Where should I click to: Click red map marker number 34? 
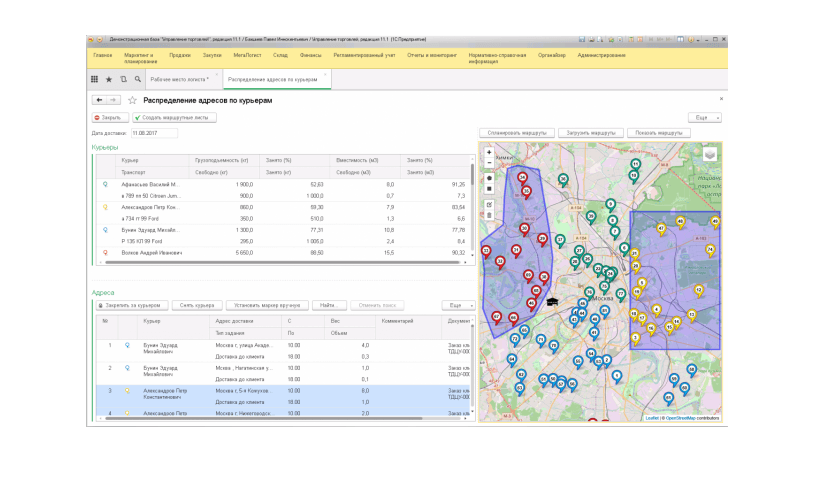(522, 179)
